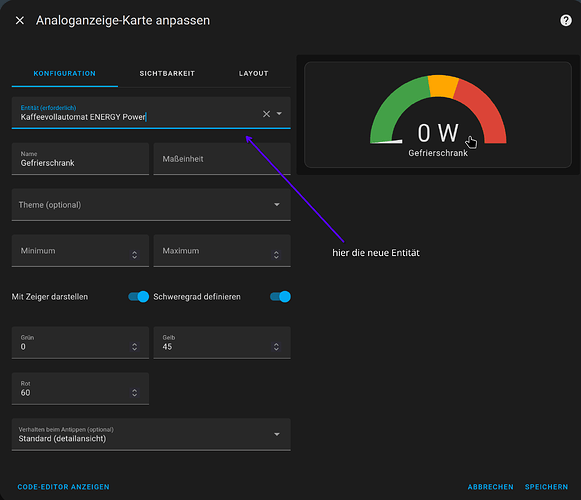Click the Abbrechen button
The width and height of the screenshot is (581, 500).
tap(491, 487)
